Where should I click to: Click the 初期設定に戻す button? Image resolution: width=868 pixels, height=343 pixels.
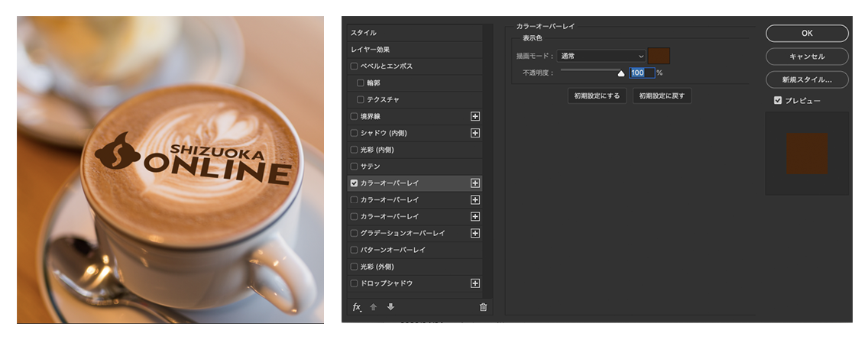click(x=662, y=96)
